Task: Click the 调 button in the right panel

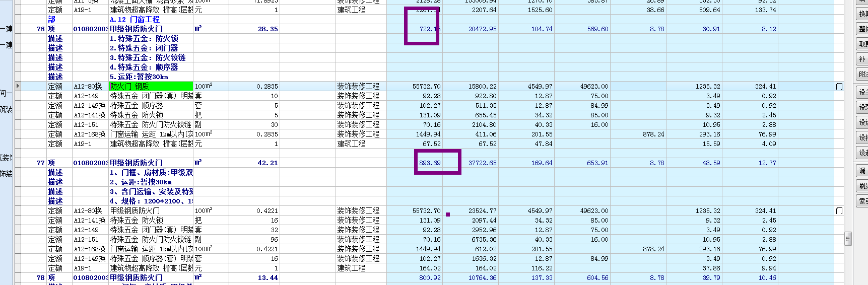Action: [862, 171]
